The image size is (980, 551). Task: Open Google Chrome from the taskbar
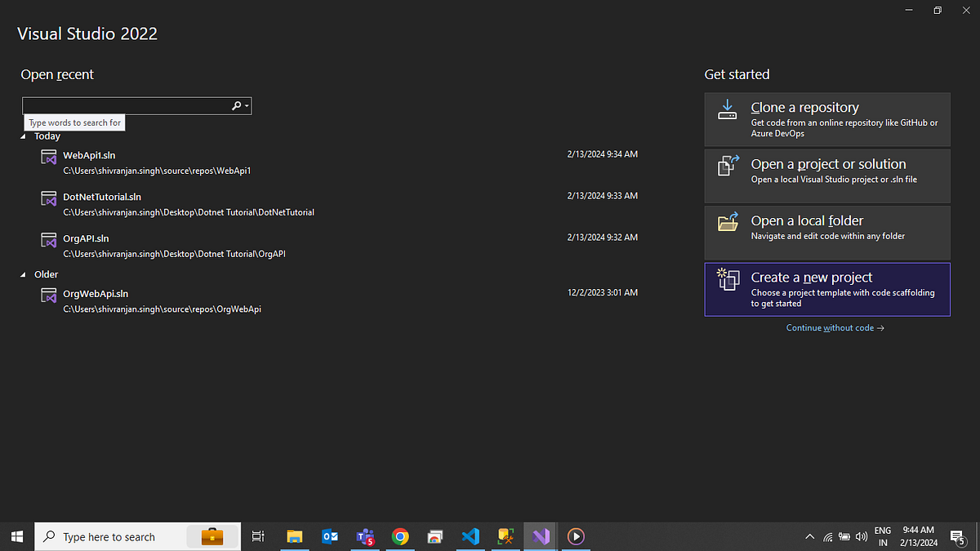coord(400,536)
